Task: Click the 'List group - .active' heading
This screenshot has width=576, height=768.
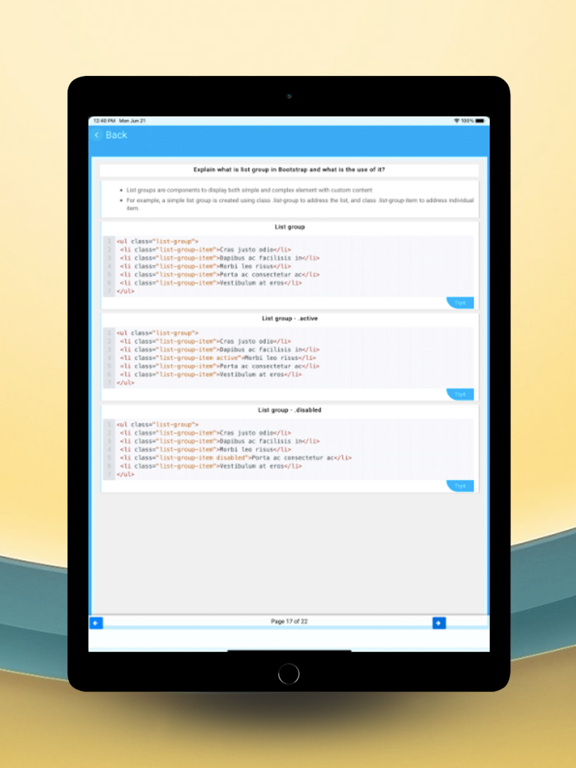Action: click(x=289, y=318)
